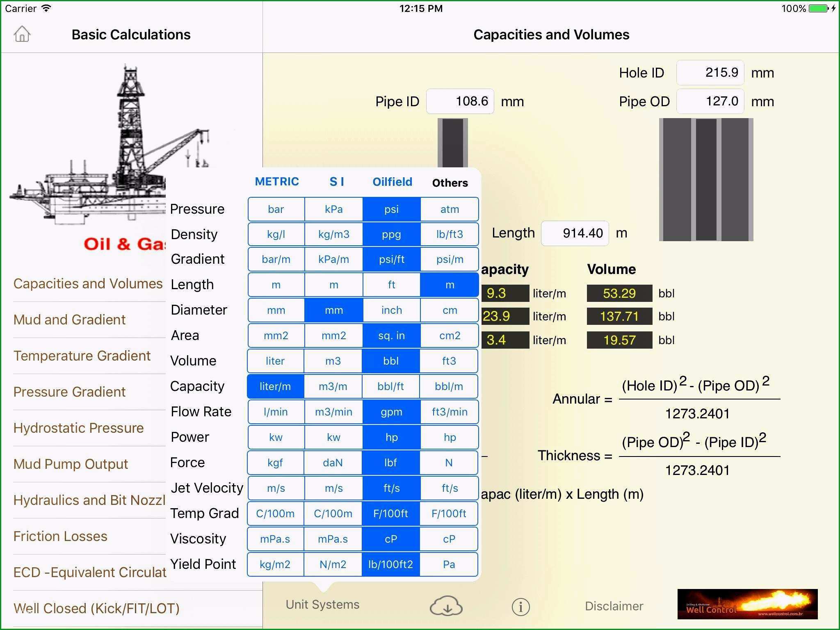Edit the Hole ID value field
Screen dimensions: 840x630
[x=710, y=73]
